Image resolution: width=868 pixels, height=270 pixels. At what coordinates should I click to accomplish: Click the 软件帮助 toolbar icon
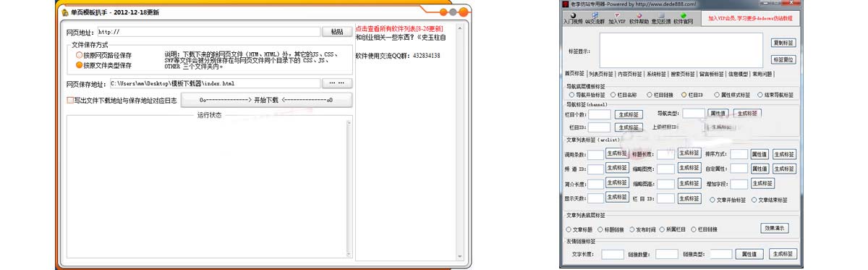pos(639,18)
